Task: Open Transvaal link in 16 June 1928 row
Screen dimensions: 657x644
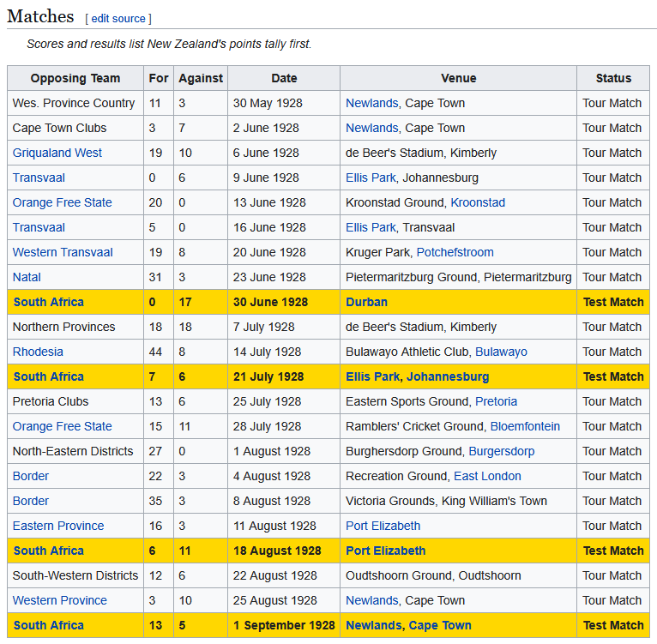Action: pos(39,227)
